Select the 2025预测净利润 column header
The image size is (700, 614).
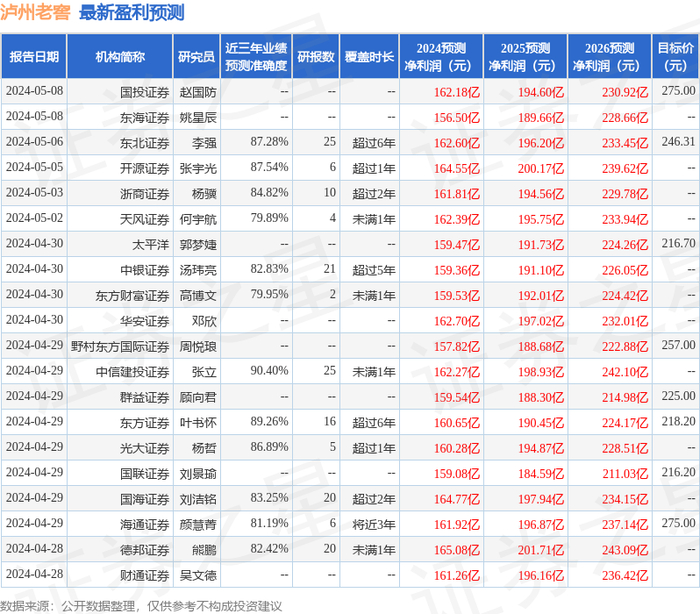click(x=525, y=56)
